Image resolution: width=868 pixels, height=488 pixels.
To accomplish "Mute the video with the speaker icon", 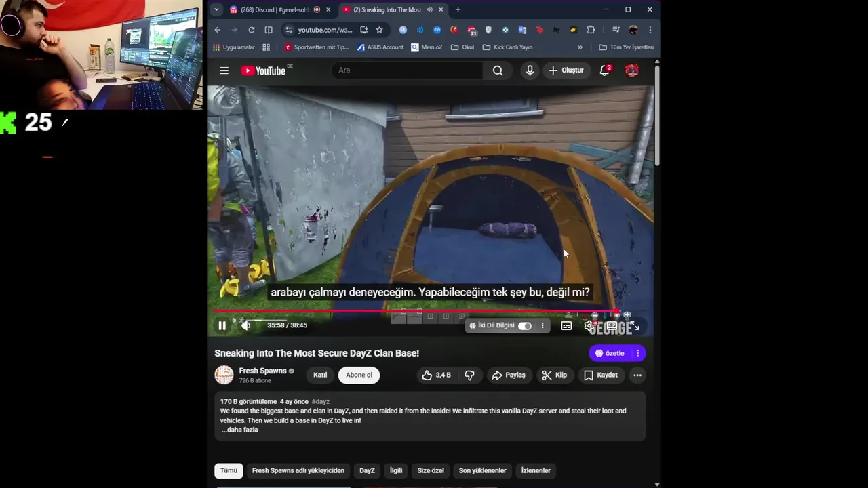I will pos(246,325).
